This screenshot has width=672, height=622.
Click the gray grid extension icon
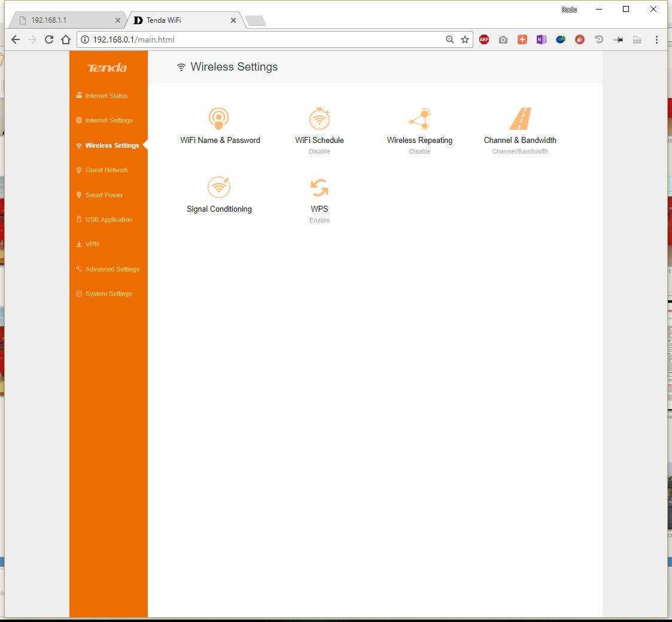(637, 39)
